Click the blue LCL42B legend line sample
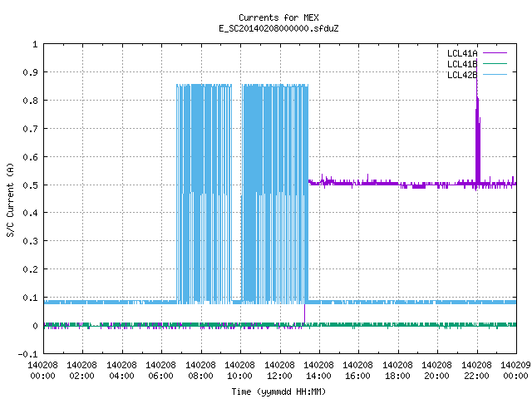 pyautogui.click(x=495, y=75)
